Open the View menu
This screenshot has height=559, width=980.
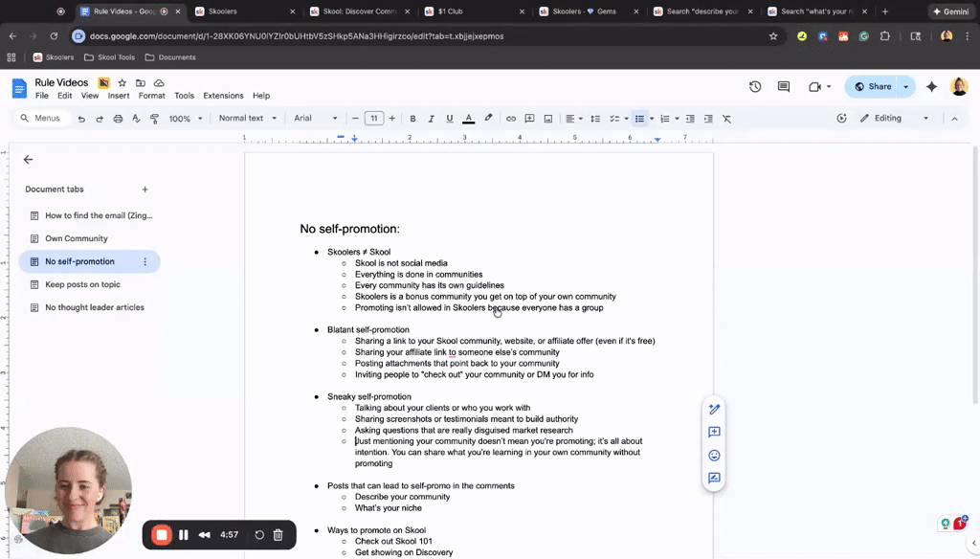pyautogui.click(x=90, y=96)
